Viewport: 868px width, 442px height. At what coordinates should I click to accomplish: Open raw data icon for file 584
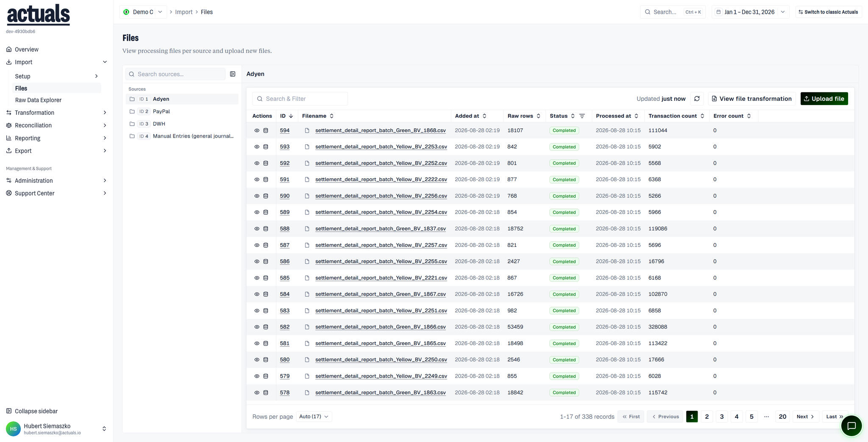coord(266,294)
